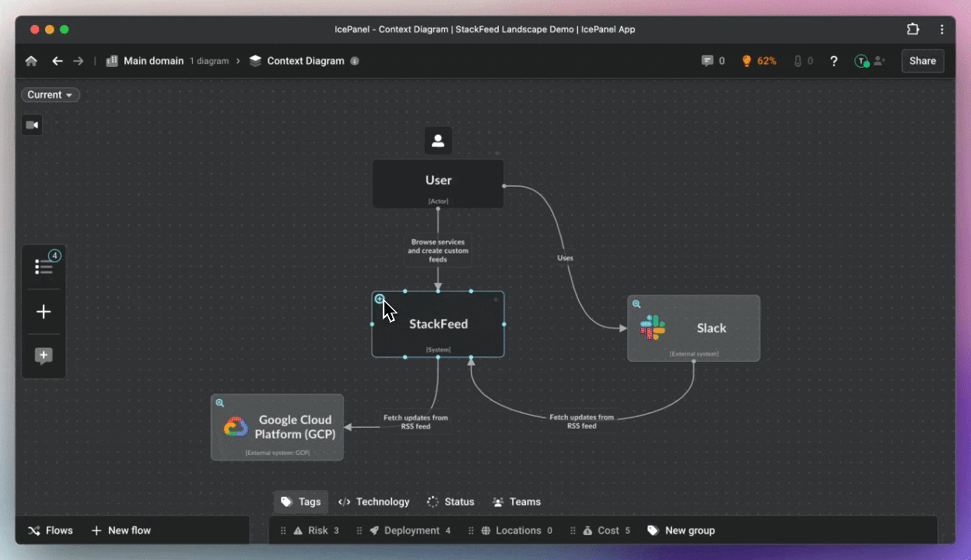Switch to the Teams tab
This screenshot has height=560, width=971.
coord(517,502)
